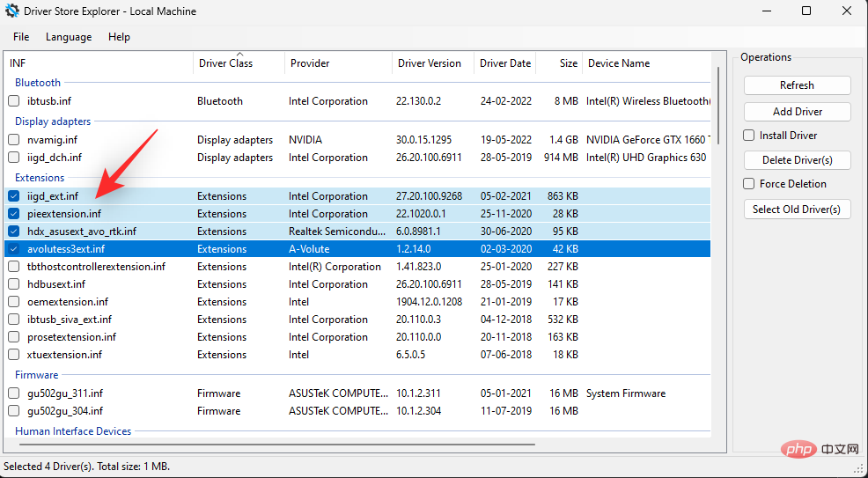The image size is (868, 478).
Task: Click the version 27.20.100.9268 cell
Action: pos(429,195)
